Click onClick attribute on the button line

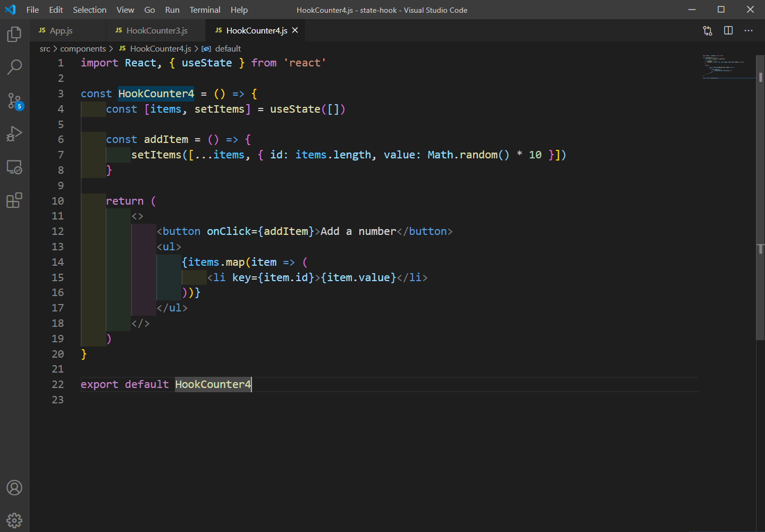[x=229, y=231]
